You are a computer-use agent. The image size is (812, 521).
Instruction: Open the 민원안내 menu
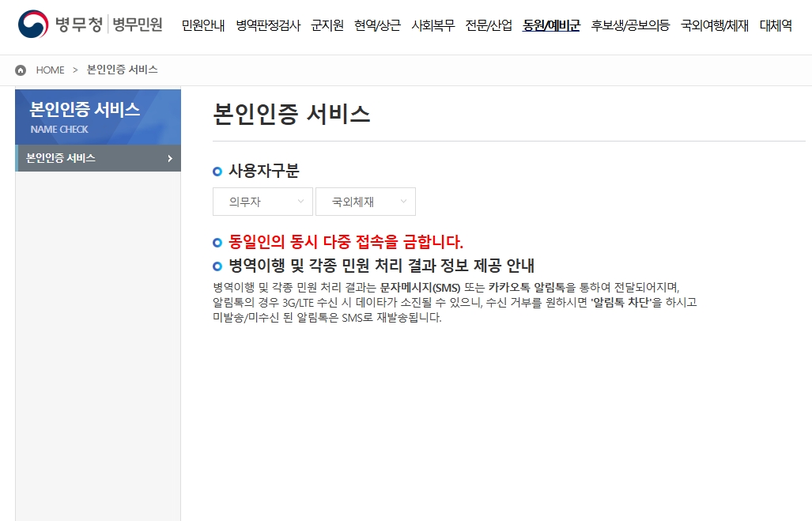202,25
